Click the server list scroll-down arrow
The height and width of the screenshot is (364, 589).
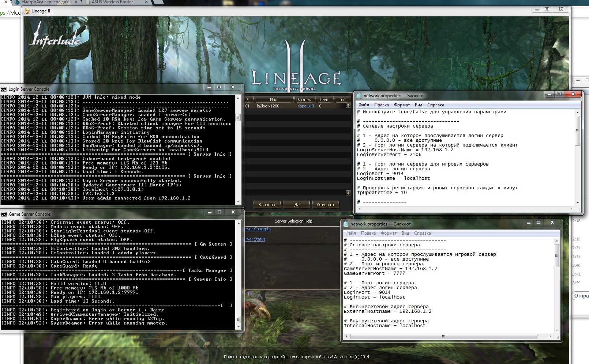pos(348,193)
